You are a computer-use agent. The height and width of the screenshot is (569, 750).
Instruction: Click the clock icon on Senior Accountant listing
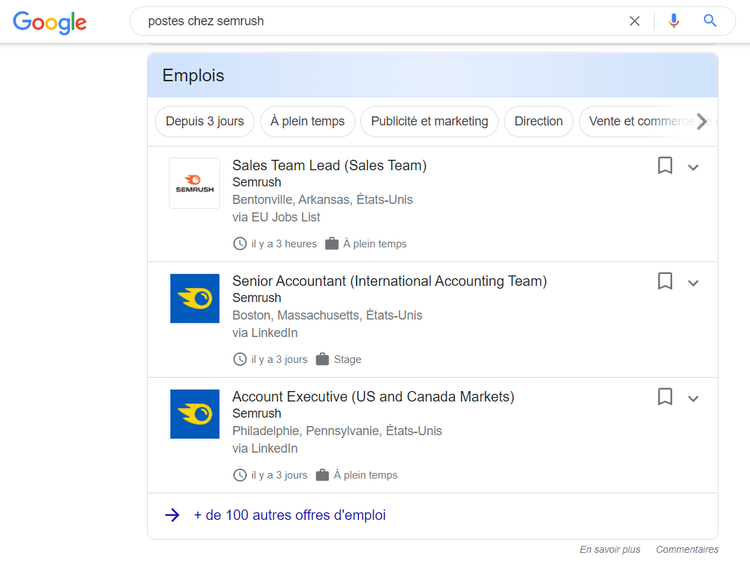coord(240,359)
